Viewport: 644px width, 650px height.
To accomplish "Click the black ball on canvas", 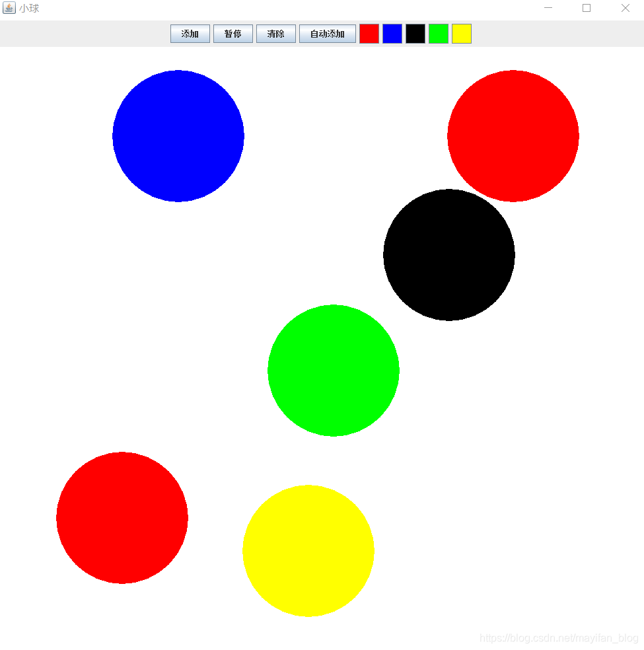I will click(x=449, y=255).
